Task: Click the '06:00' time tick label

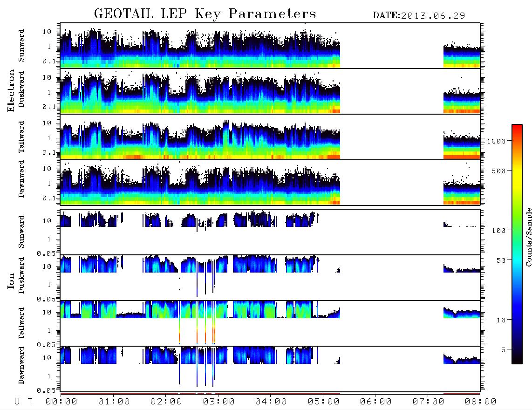Action: (x=376, y=402)
